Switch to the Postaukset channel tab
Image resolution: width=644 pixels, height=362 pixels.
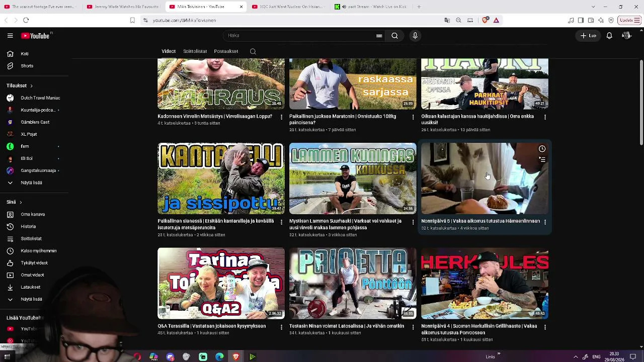point(226,51)
